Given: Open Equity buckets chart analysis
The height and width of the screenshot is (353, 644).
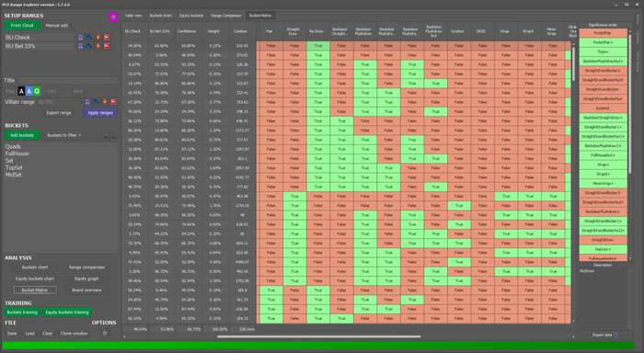Looking at the screenshot, I should click(35, 279).
